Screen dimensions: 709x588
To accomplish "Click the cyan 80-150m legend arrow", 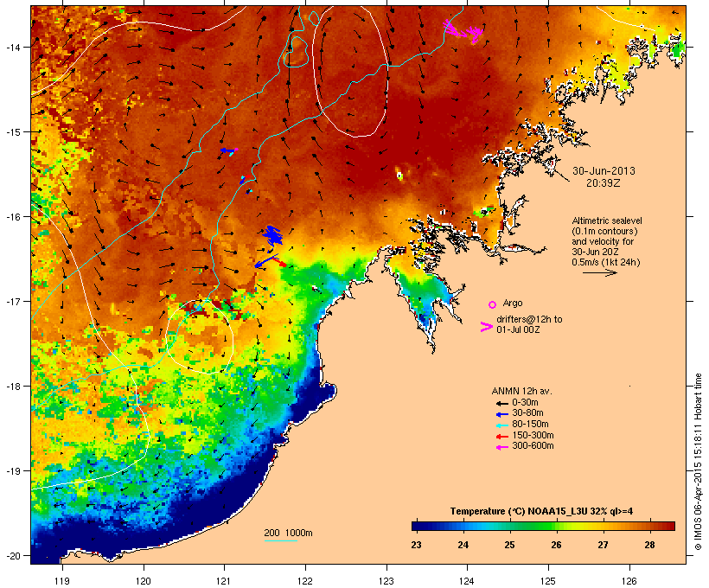I will (502, 425).
